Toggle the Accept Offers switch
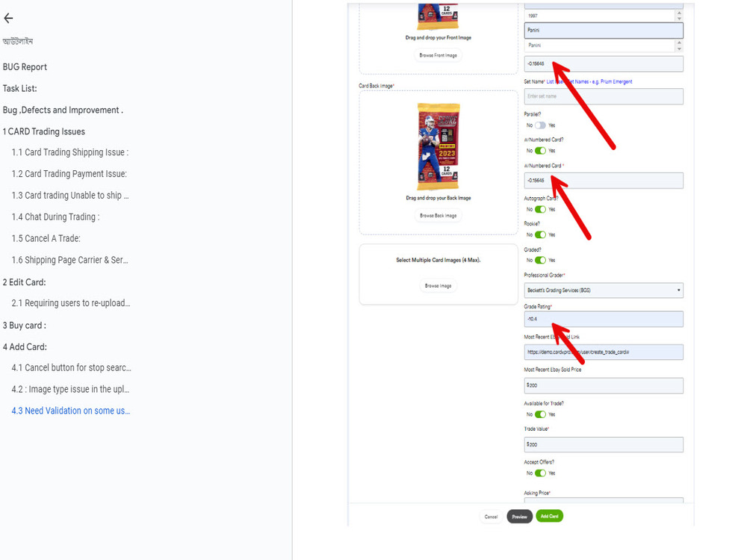 (540, 473)
